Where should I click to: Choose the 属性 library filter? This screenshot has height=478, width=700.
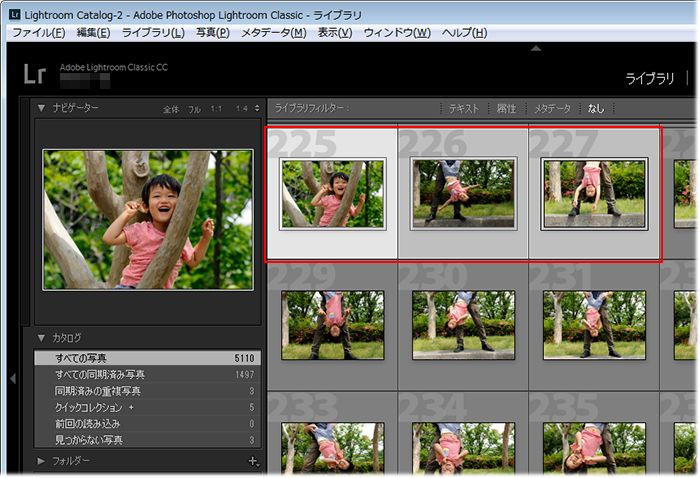pos(507,108)
